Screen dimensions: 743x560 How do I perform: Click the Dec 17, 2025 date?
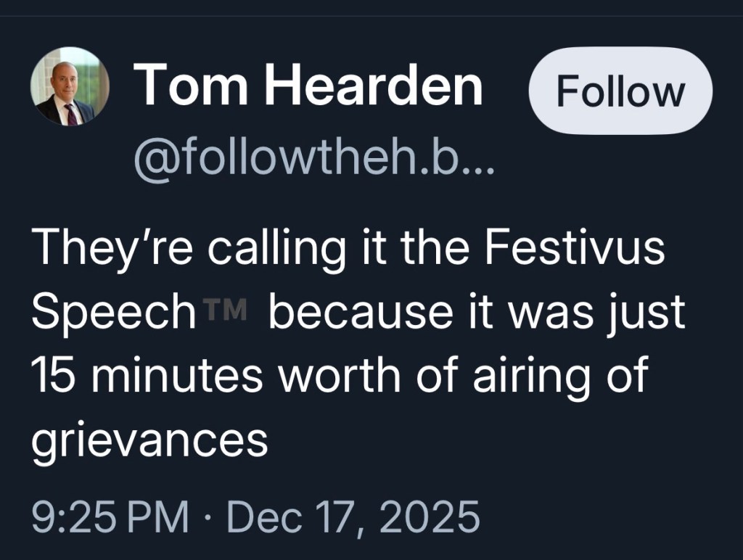tap(353, 518)
